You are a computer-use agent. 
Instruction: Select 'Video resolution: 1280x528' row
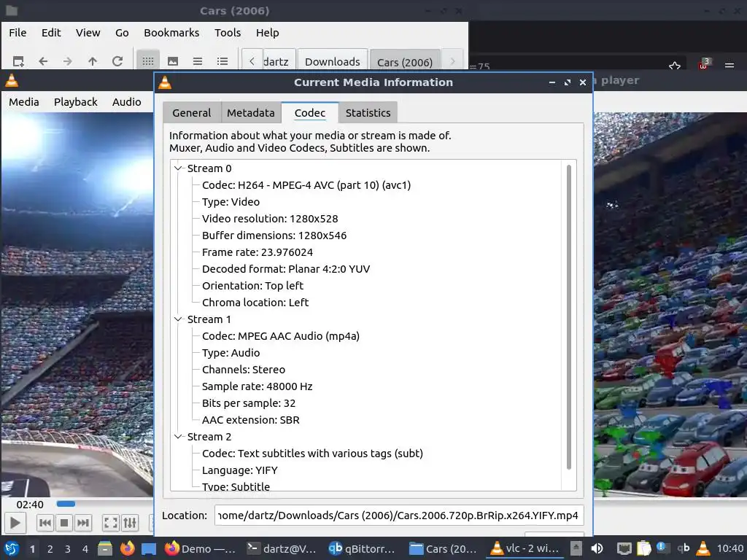pos(270,219)
